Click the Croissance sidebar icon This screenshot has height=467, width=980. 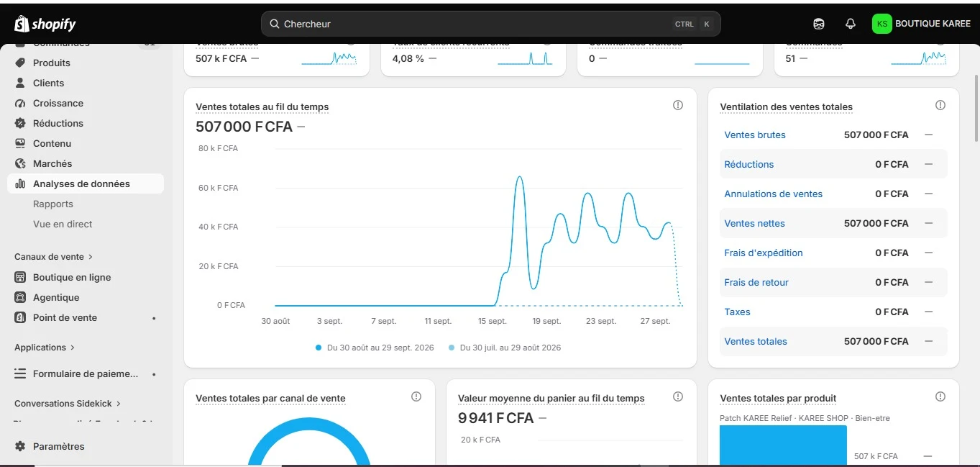pos(20,103)
